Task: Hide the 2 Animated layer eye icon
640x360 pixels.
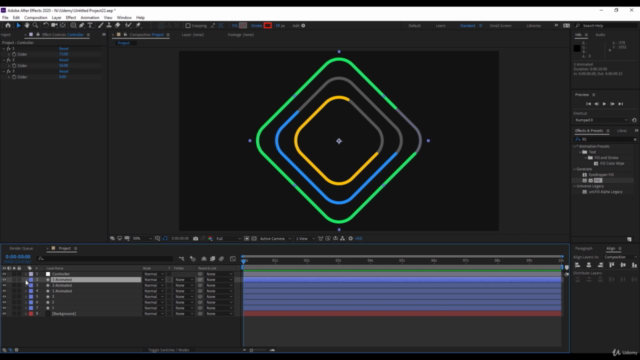Action: point(4,285)
